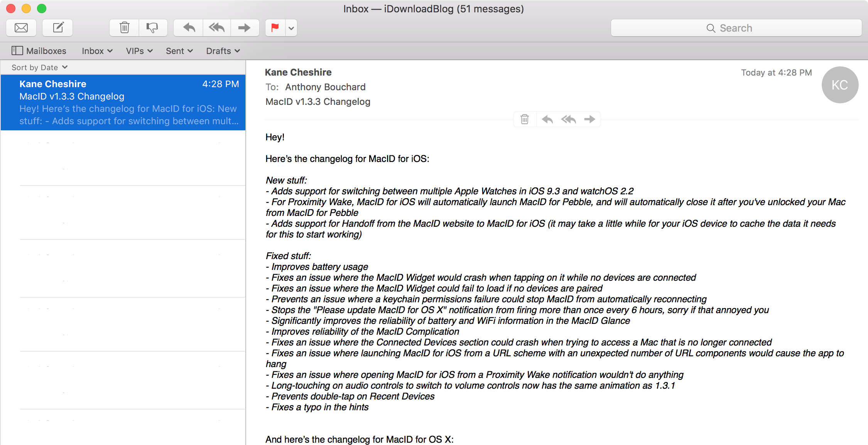Click the Search input field
The height and width of the screenshot is (445, 868).
tap(735, 27)
